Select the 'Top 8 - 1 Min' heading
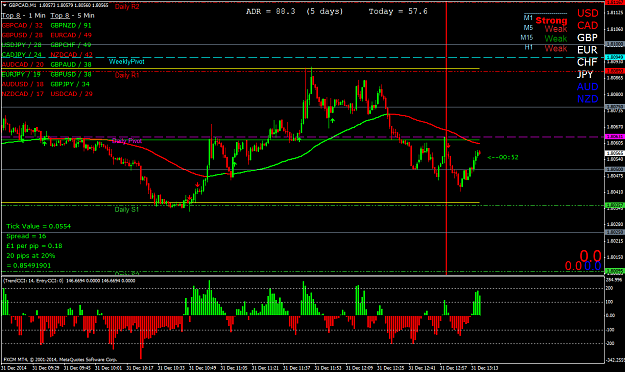The image size is (625, 372). tap(24, 16)
